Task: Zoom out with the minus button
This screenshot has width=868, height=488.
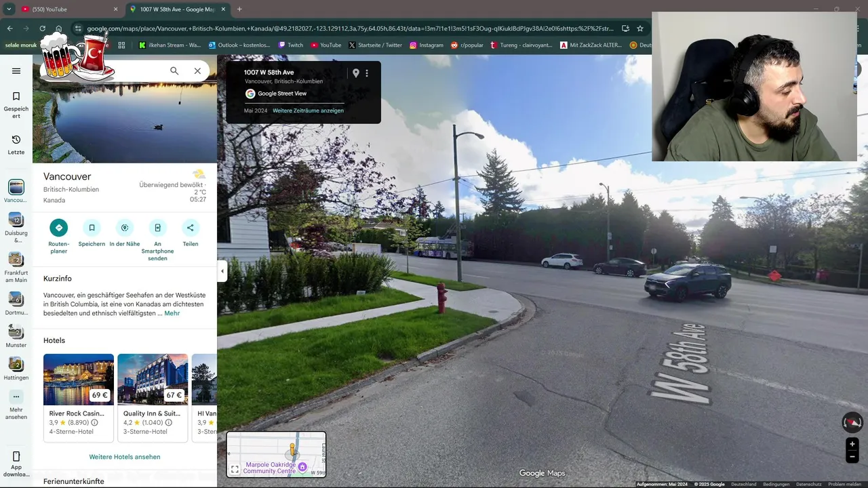Action: (x=852, y=457)
